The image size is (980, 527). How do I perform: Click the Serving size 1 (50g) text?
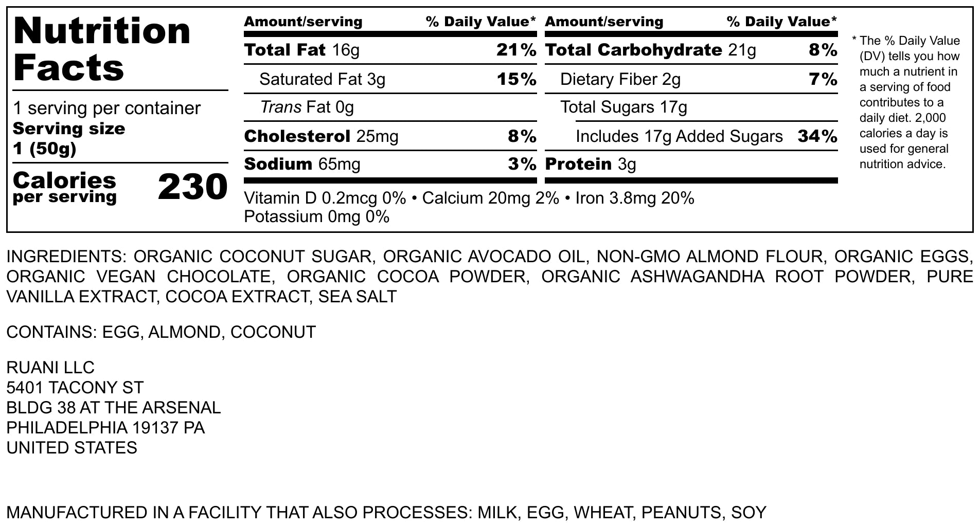[68, 138]
